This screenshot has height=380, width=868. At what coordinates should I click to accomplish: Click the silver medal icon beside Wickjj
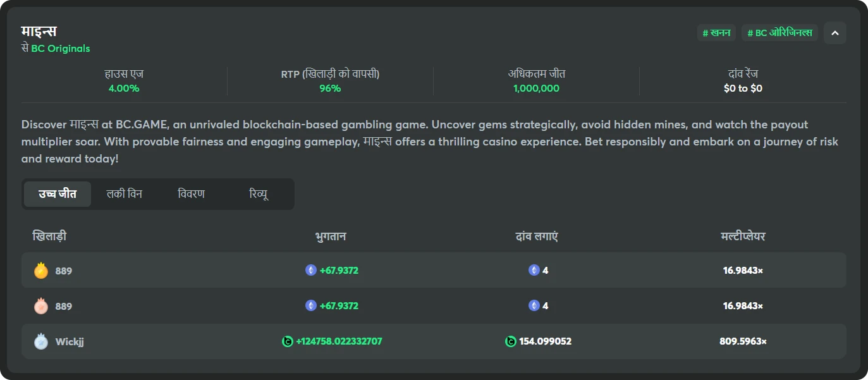tap(41, 341)
